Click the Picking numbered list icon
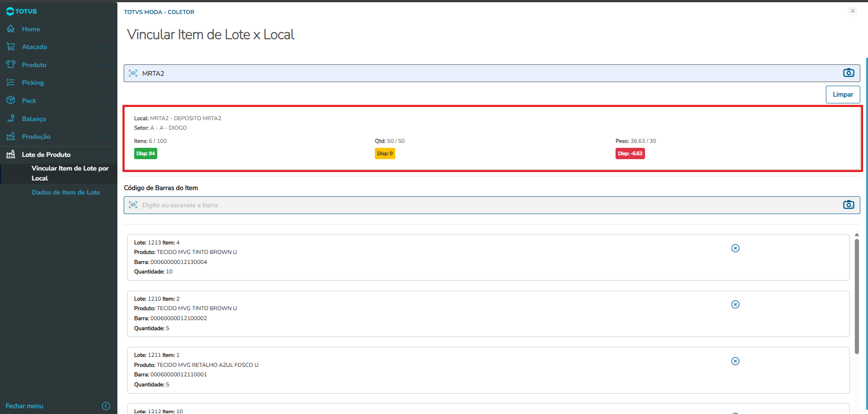The width and height of the screenshot is (868, 414). point(11,83)
